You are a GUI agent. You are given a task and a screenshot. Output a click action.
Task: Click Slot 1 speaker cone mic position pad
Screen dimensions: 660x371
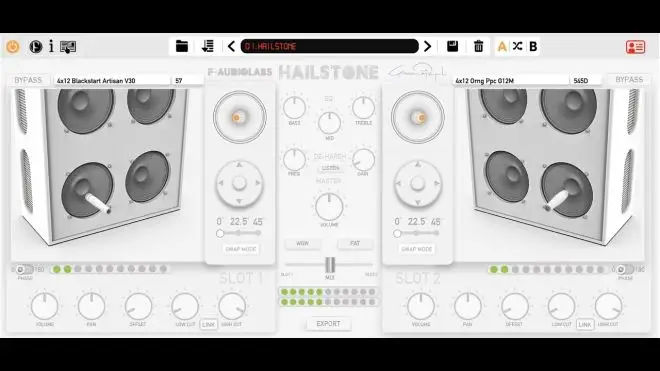240,117
